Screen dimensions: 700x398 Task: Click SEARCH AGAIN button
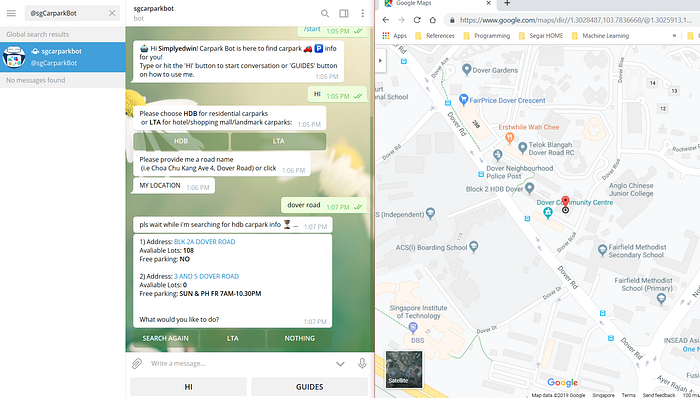(x=166, y=338)
